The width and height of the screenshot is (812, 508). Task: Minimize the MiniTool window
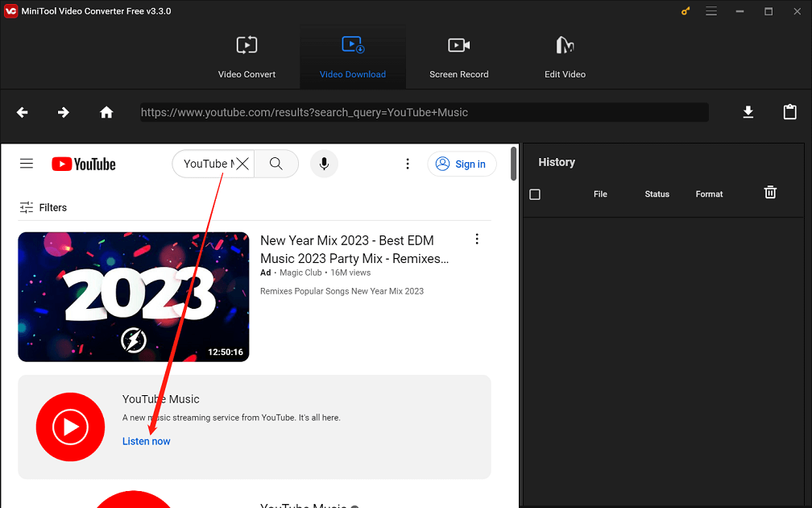tap(740, 11)
